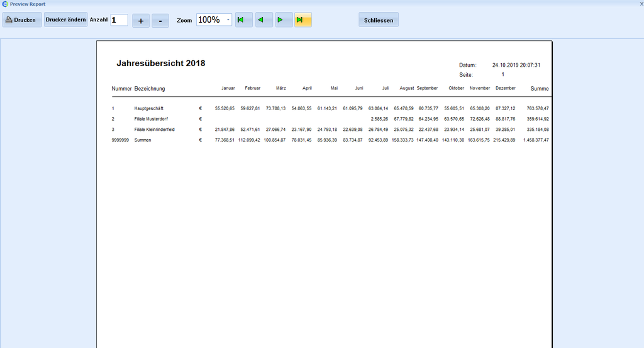The height and width of the screenshot is (348, 644).
Task: Increase copies with the plus button
Action: coord(141,21)
